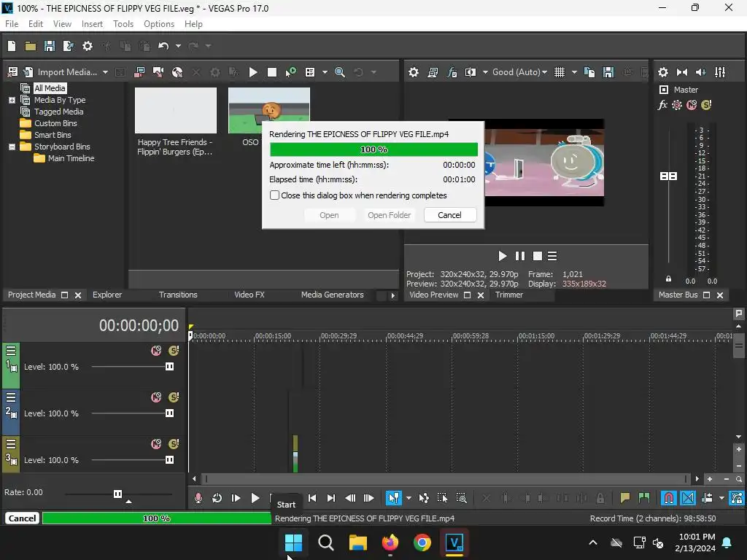The width and height of the screenshot is (747, 560).
Task: Click the Video Output FX icon
Action: pyautogui.click(x=452, y=72)
